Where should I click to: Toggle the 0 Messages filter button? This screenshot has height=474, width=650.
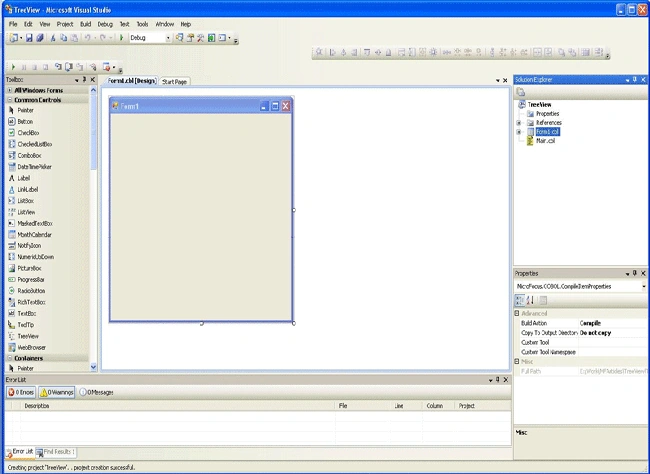point(96,392)
